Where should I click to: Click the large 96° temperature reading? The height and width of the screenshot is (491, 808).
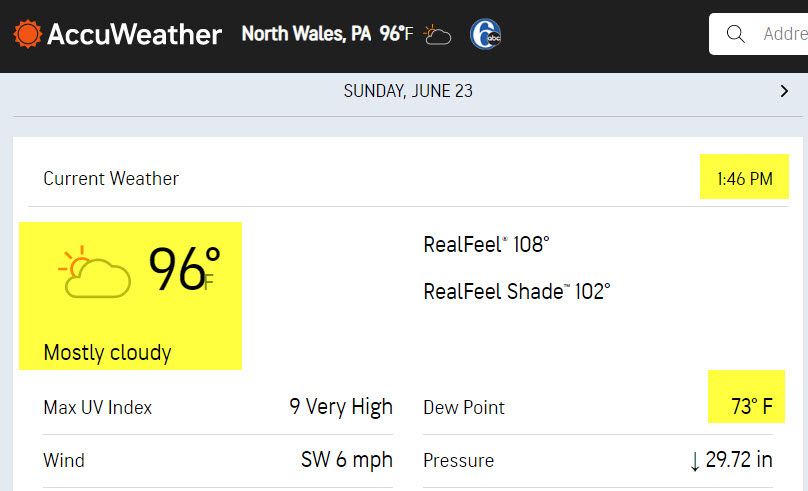[184, 269]
